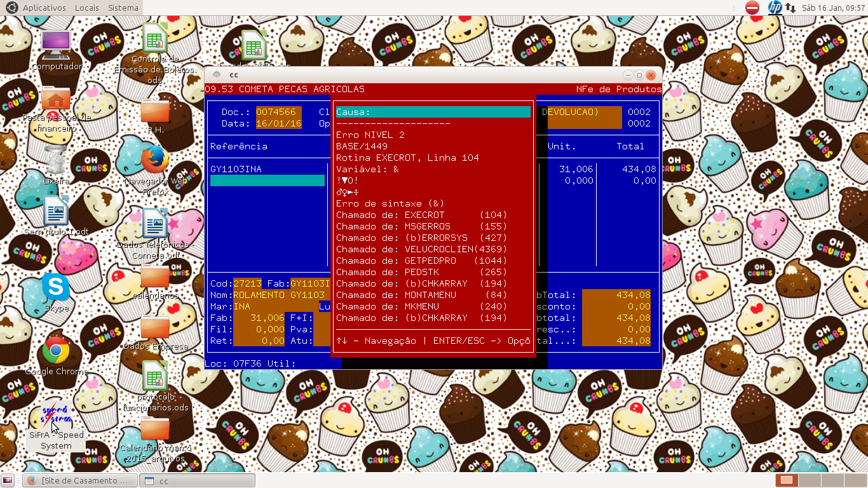Click the Ubuntu logo in top panel
Screen dimensions: 868x488
(x=11, y=8)
